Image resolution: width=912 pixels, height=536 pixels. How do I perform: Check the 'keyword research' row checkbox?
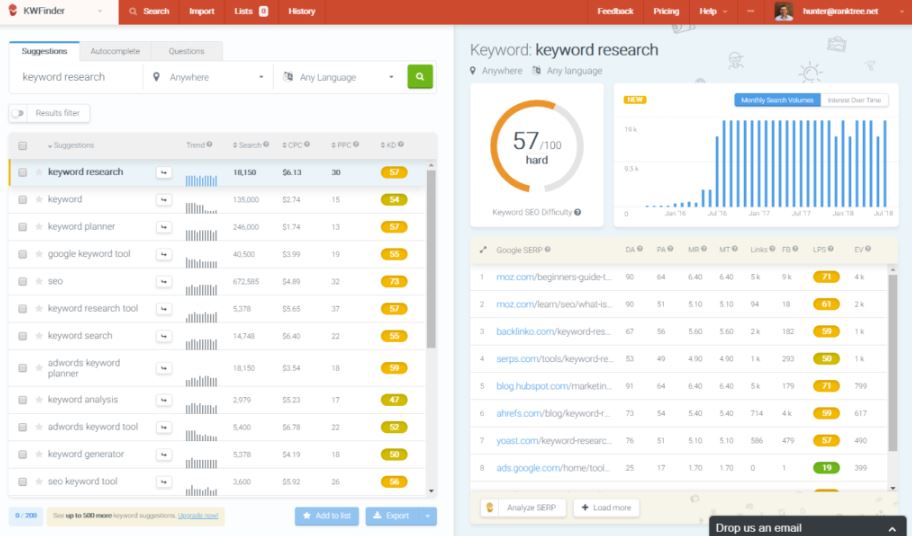(x=22, y=173)
